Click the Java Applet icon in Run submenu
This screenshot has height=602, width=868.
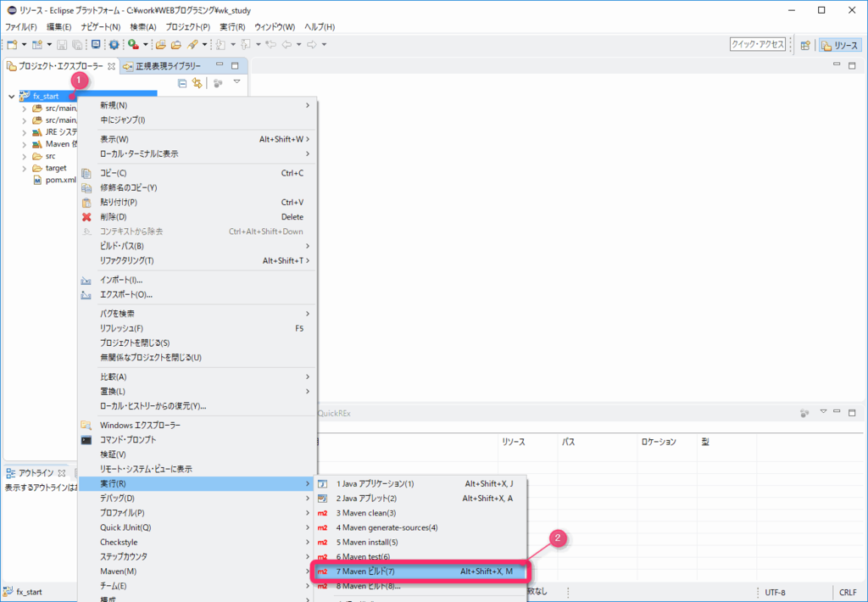coord(323,499)
